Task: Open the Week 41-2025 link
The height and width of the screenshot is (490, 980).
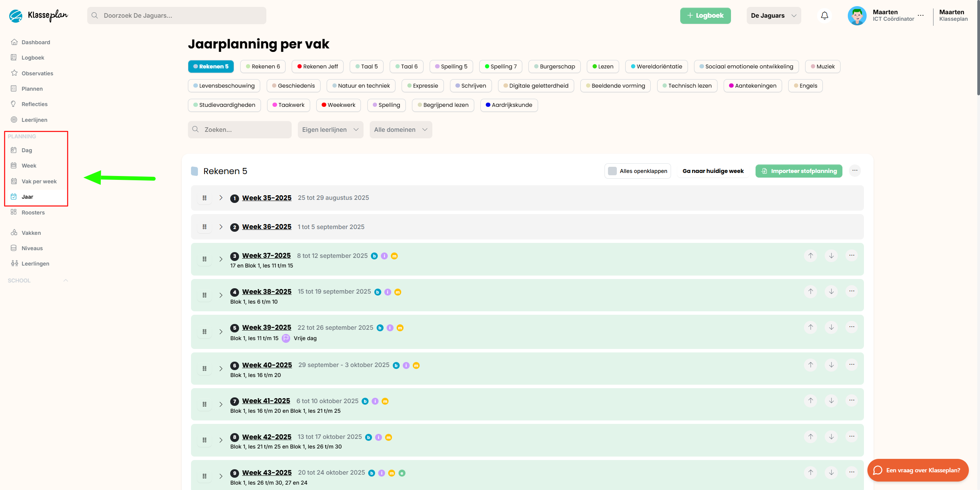Action: coord(266,401)
